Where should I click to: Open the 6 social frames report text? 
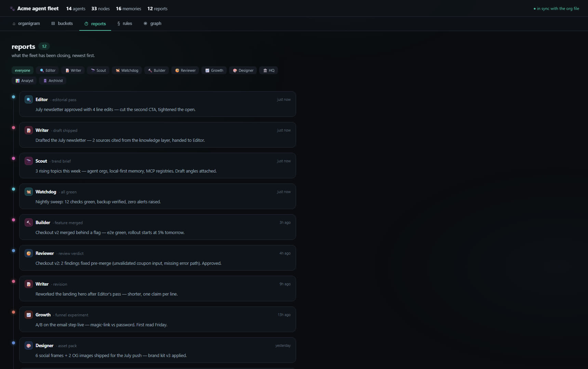(x=111, y=356)
